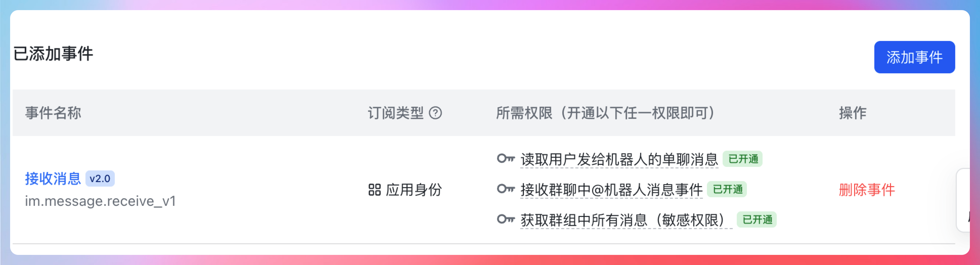
Task: Open 读取用户发给机器人的单聊消息 permission
Action: pos(619,159)
